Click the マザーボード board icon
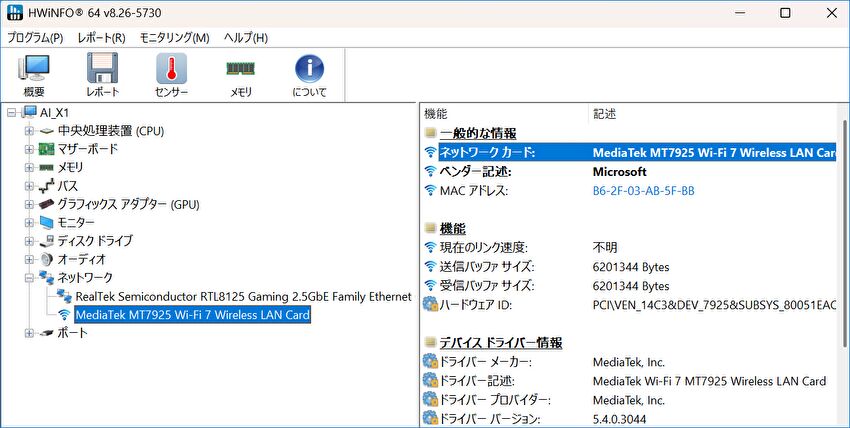The height and width of the screenshot is (428, 850). click(x=47, y=149)
